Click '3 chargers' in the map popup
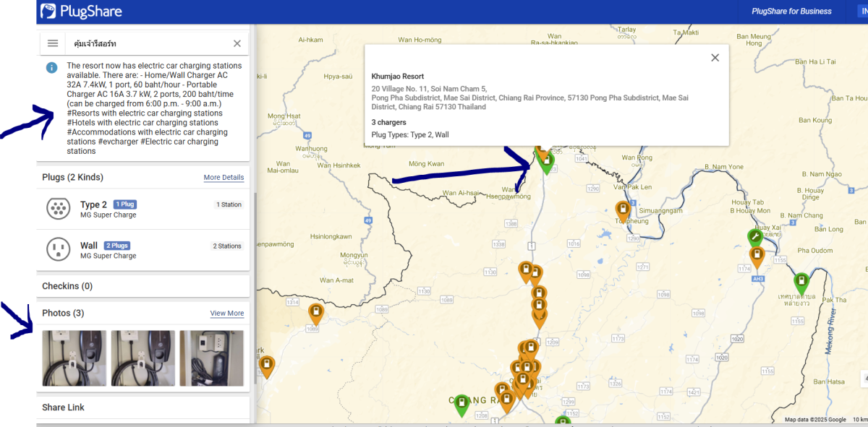The image size is (868, 427). coord(389,123)
